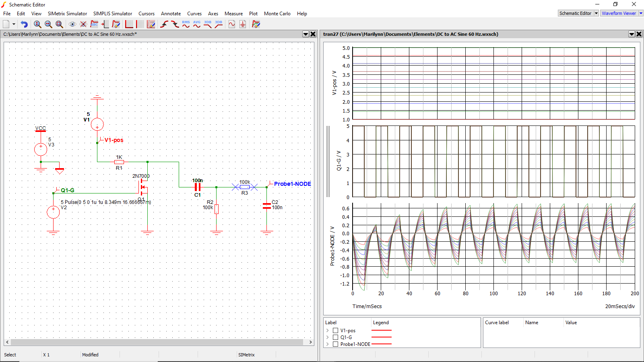
Task: Open the Axes menu
Action: click(213, 14)
